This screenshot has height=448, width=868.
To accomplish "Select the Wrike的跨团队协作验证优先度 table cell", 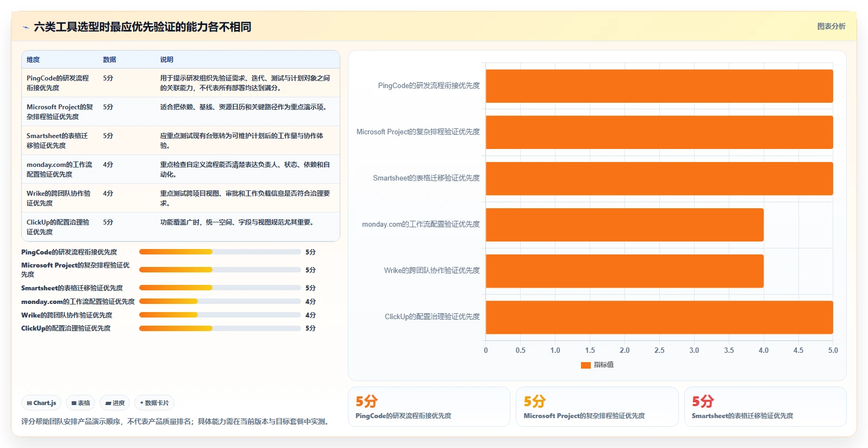I will [59, 198].
